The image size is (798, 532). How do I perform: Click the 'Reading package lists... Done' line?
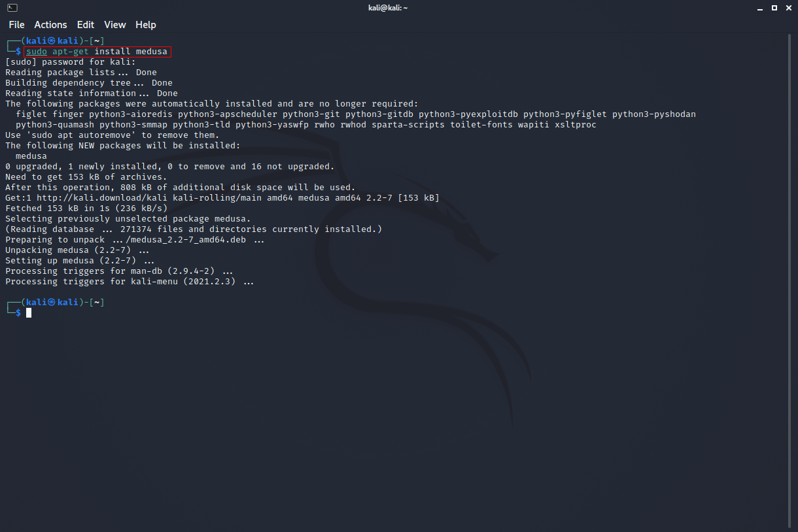[81, 73]
